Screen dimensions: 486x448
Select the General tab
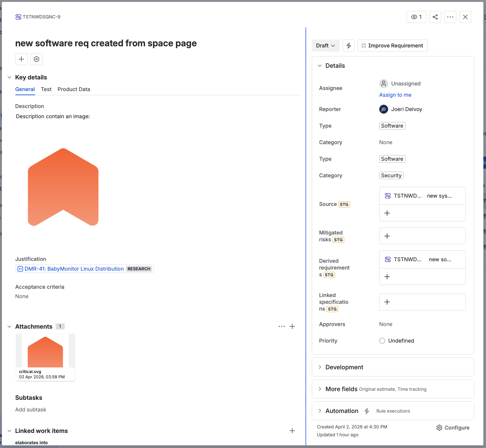click(25, 89)
